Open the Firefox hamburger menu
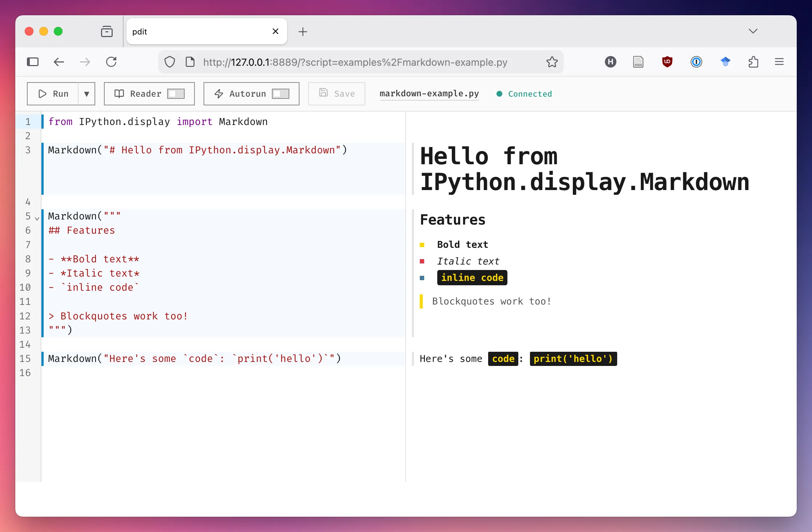 click(x=779, y=62)
